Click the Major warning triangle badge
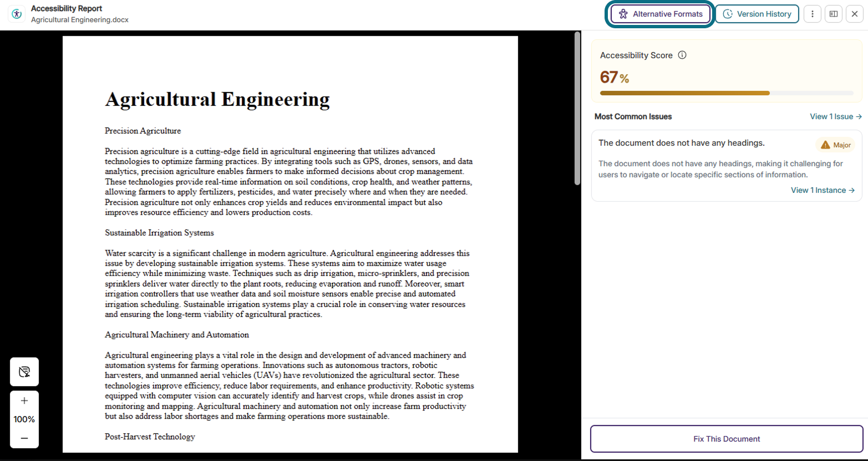Viewport: 868px width, 461px height. 835,145
